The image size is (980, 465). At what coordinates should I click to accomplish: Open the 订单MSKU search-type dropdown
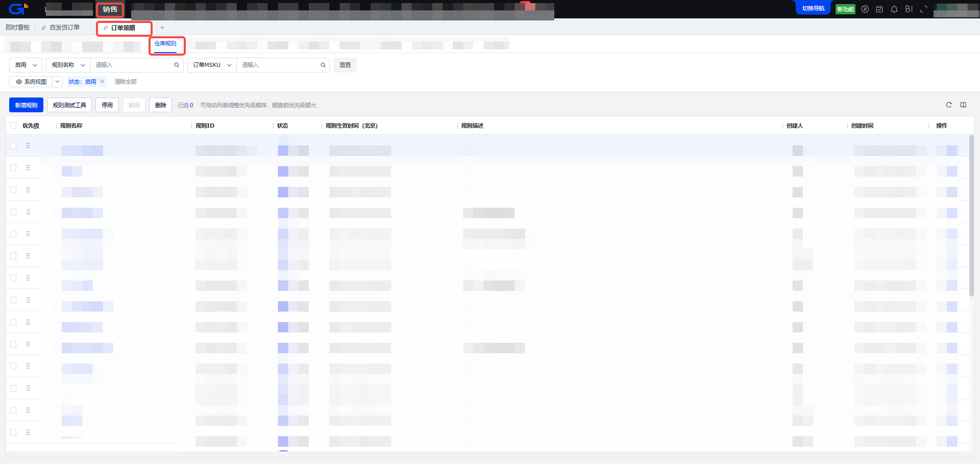coord(212,65)
